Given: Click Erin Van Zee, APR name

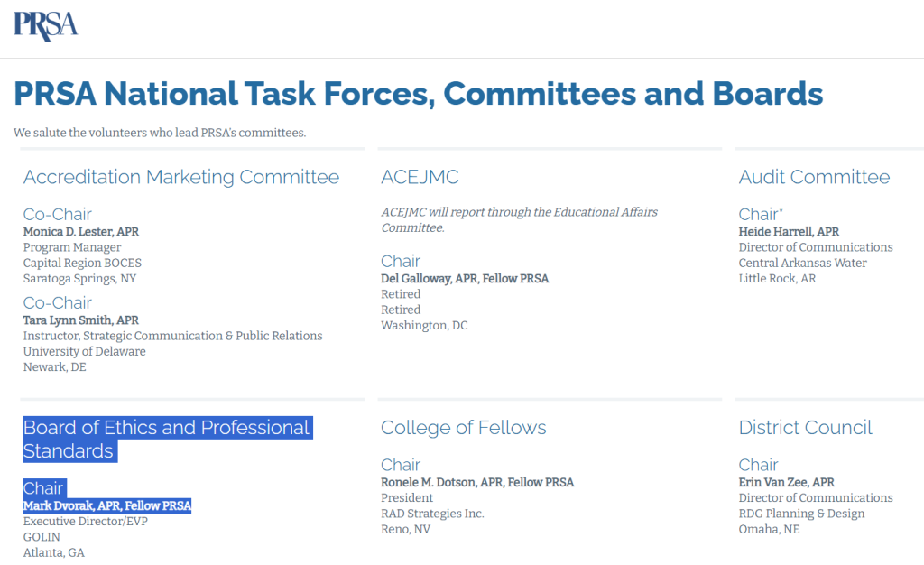Looking at the screenshot, I should [786, 483].
